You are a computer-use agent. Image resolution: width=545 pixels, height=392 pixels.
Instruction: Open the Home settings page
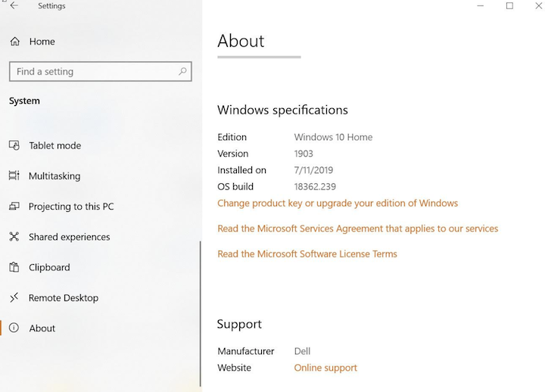click(42, 42)
